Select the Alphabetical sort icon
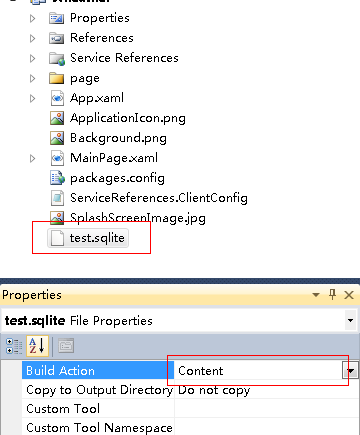The width and height of the screenshot is (360, 435). point(37,346)
